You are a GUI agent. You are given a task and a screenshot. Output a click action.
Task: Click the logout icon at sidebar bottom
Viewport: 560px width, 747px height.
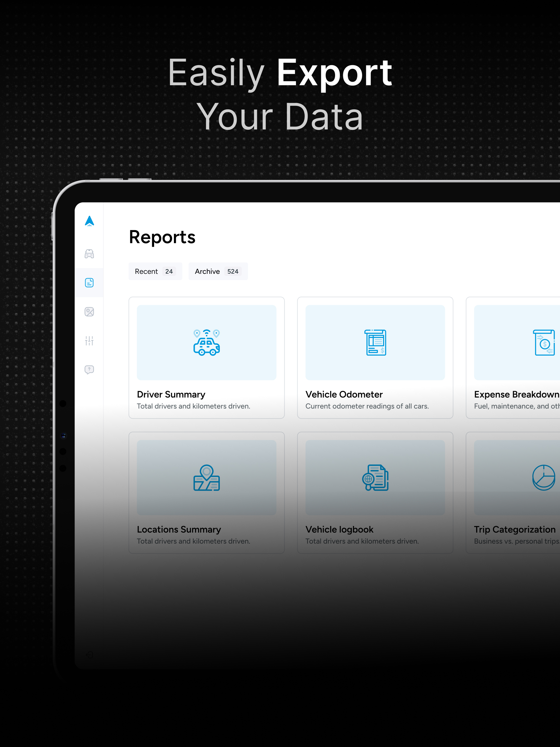[89, 655]
